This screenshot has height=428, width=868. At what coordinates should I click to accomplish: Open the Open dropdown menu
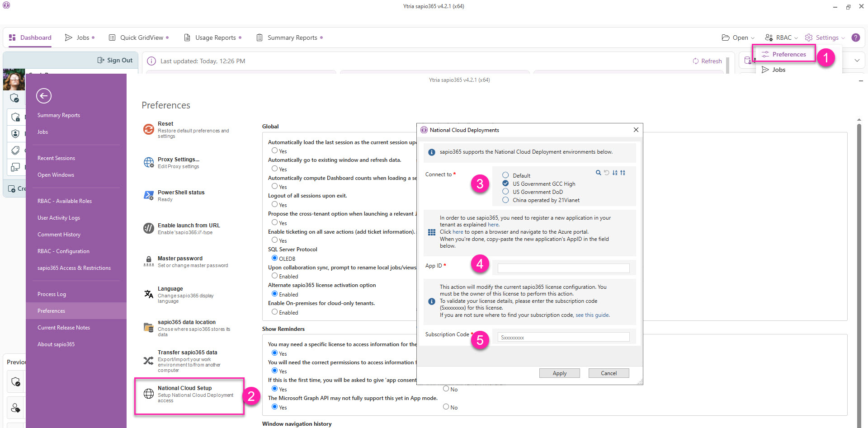(x=738, y=38)
